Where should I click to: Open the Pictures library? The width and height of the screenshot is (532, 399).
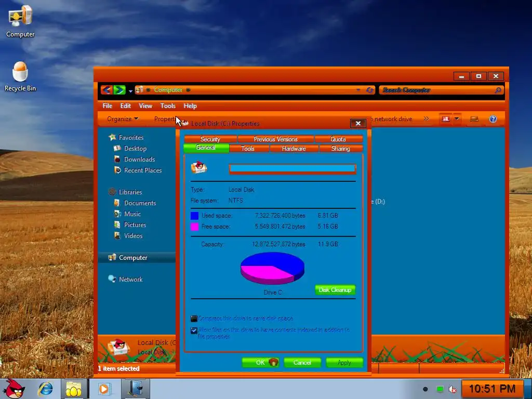pyautogui.click(x=135, y=224)
